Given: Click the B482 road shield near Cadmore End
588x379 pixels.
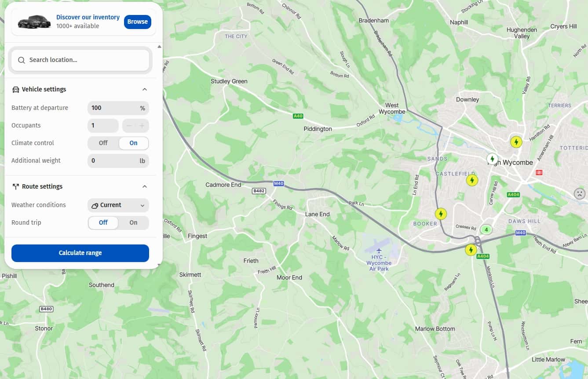Looking at the screenshot, I should pyautogui.click(x=259, y=191).
